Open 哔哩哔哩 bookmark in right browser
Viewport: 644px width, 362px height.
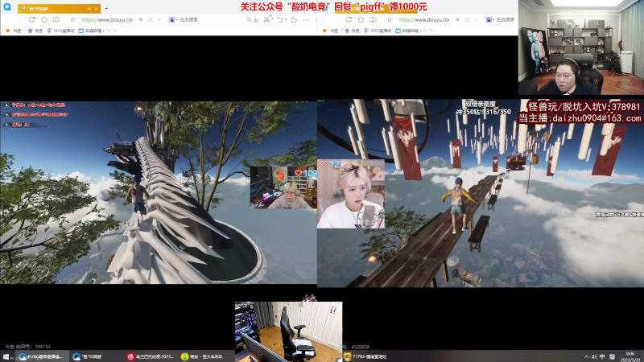415,31
